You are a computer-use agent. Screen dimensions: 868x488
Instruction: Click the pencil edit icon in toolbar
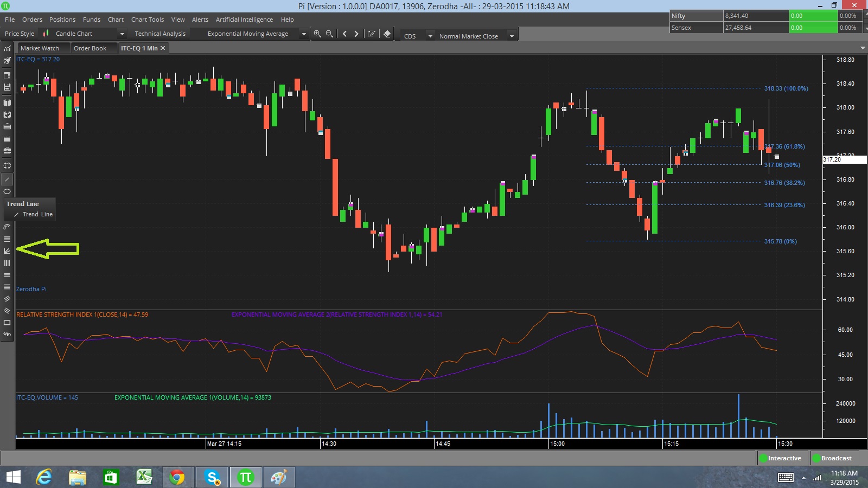coord(372,34)
